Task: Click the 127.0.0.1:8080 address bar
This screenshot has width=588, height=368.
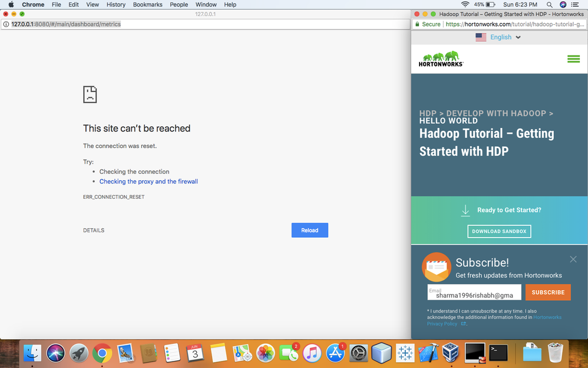Action: point(205,24)
